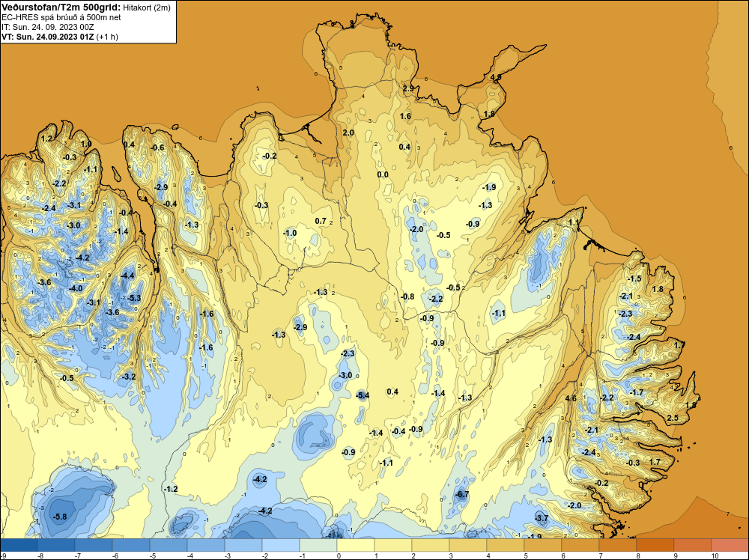
Task: Click the title 'Veðurstofan/T2m 500grid:'
Action: pyautogui.click(x=61, y=7)
